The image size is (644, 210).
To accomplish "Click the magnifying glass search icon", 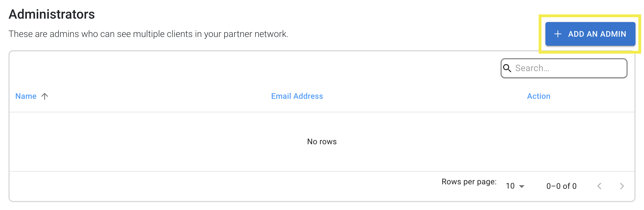I will click(x=507, y=68).
